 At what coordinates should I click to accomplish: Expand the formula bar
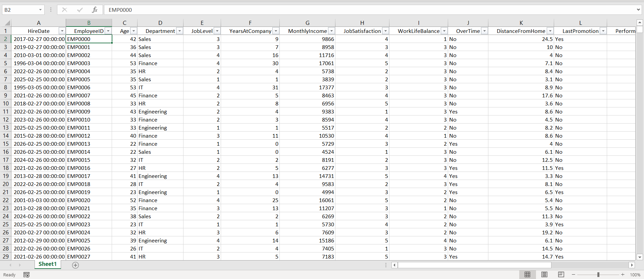point(638,10)
